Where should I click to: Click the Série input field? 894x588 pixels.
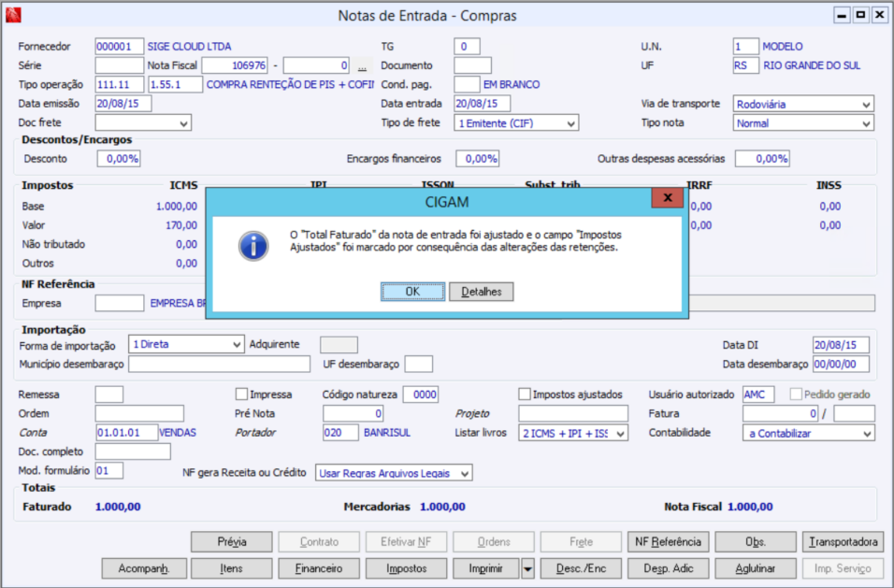(x=119, y=65)
